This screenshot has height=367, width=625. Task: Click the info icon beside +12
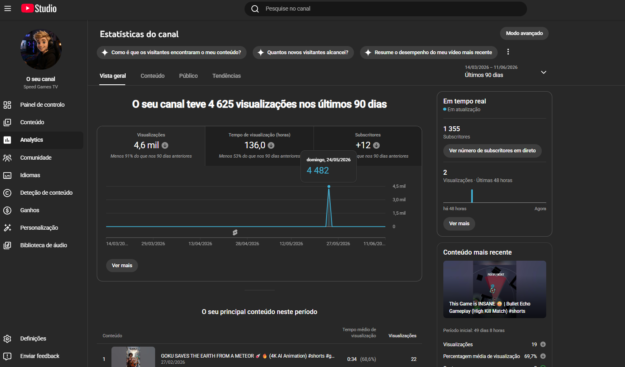(x=376, y=146)
